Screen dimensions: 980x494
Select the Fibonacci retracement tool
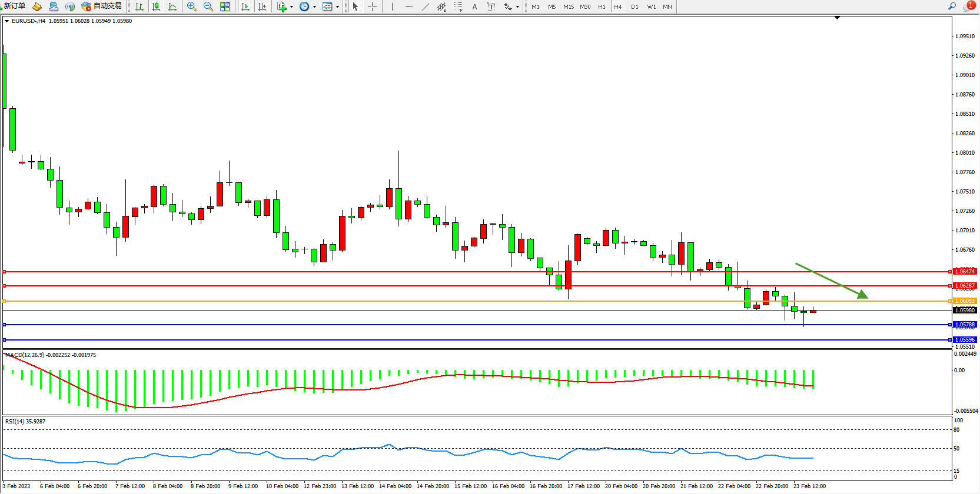coord(458,6)
